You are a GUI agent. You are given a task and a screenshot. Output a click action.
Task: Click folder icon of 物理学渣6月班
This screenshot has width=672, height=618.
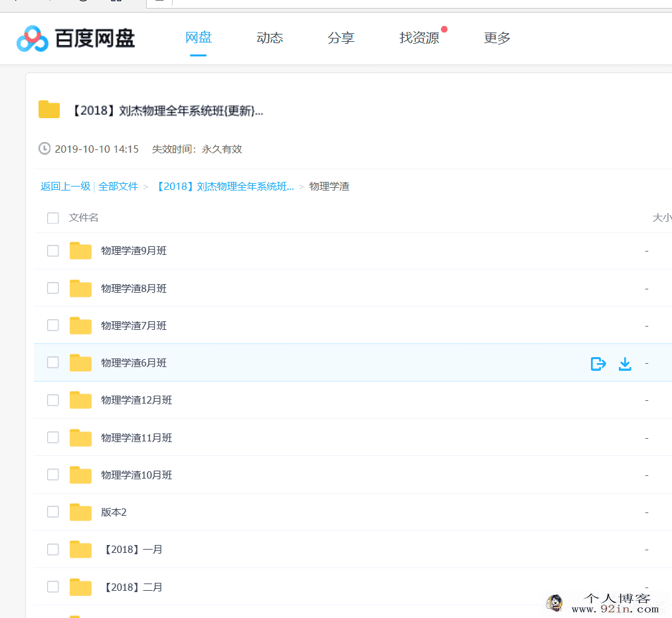click(x=80, y=362)
